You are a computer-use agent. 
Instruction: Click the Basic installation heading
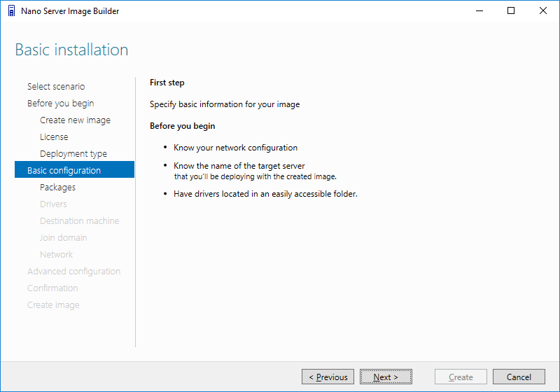tap(71, 50)
